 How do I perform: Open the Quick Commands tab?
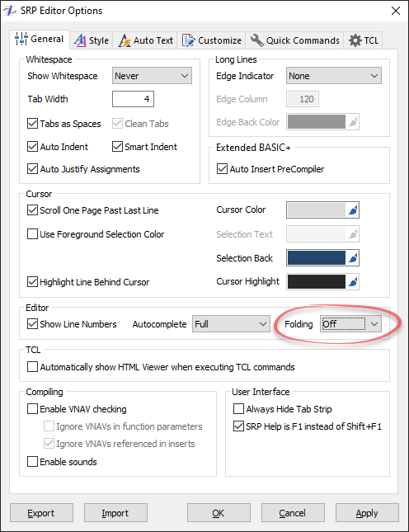(294, 40)
